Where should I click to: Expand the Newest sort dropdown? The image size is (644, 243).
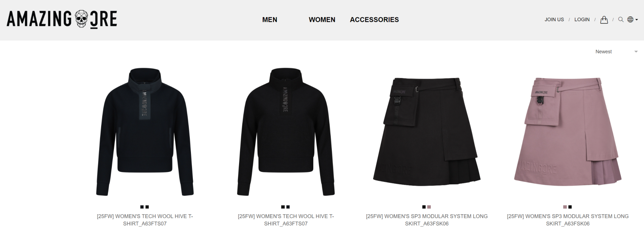[617, 51]
